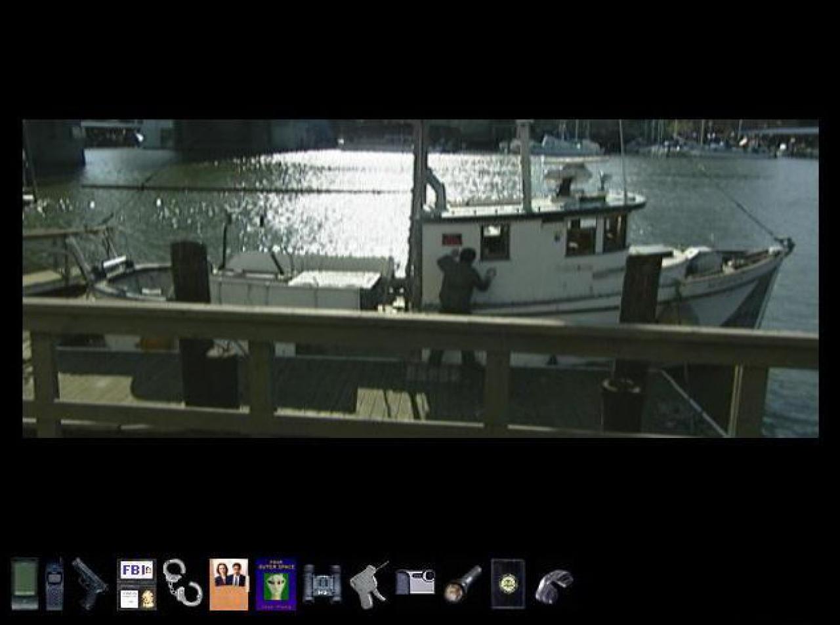Select the photo of two agents
This screenshot has height=625, width=840.
point(229,584)
